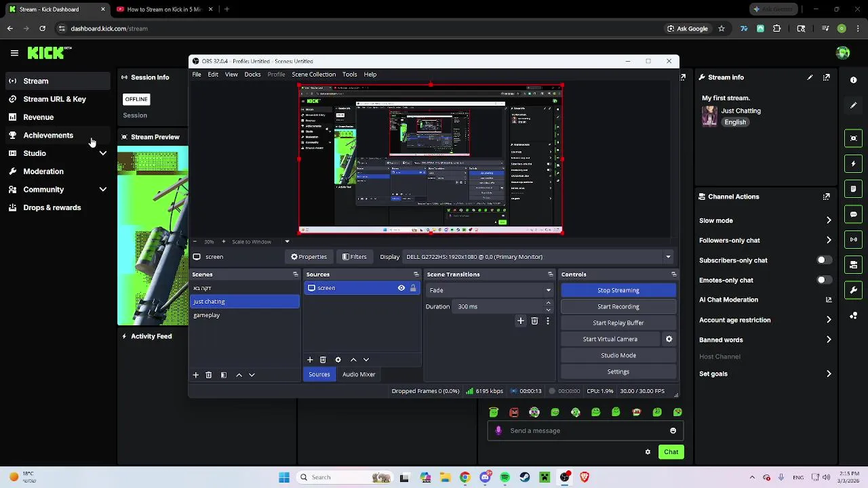Delete selected scene with Scenes trash icon
868x488 pixels.
pyautogui.click(x=208, y=375)
